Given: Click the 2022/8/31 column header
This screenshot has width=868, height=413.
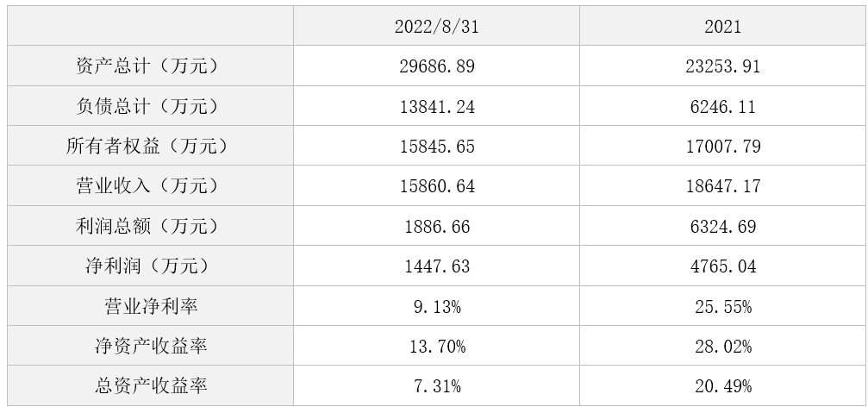Looking at the screenshot, I should pyautogui.click(x=436, y=27).
